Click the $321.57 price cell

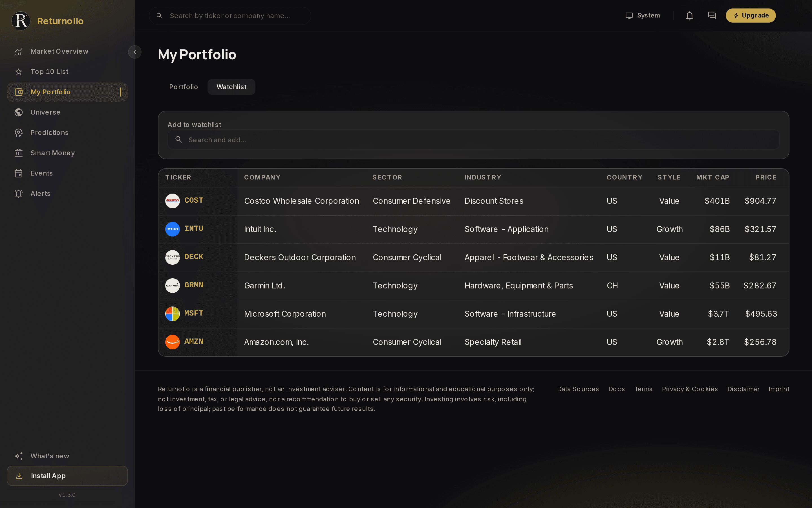coord(760,229)
